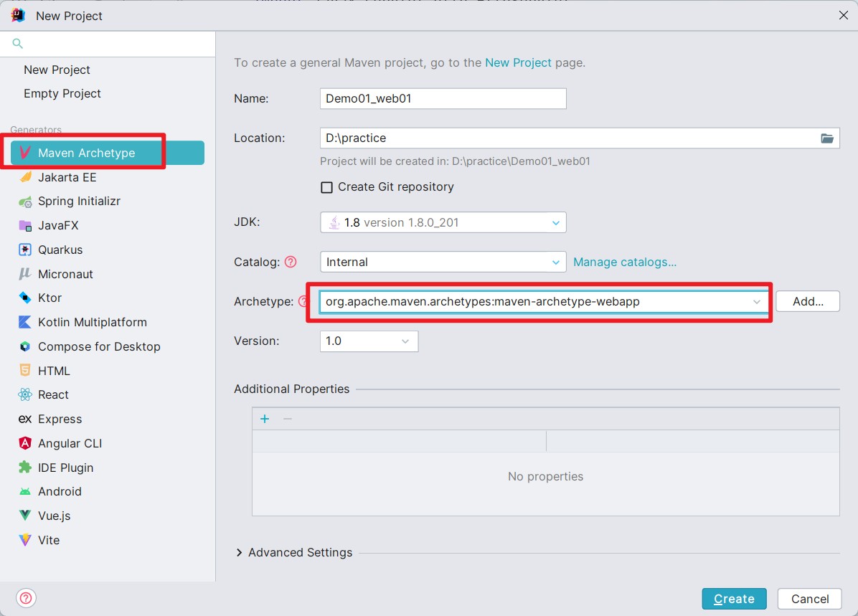Image resolution: width=858 pixels, height=616 pixels.
Task: Click the Kotlin Multiplatform K icon
Action: pyautogui.click(x=25, y=322)
